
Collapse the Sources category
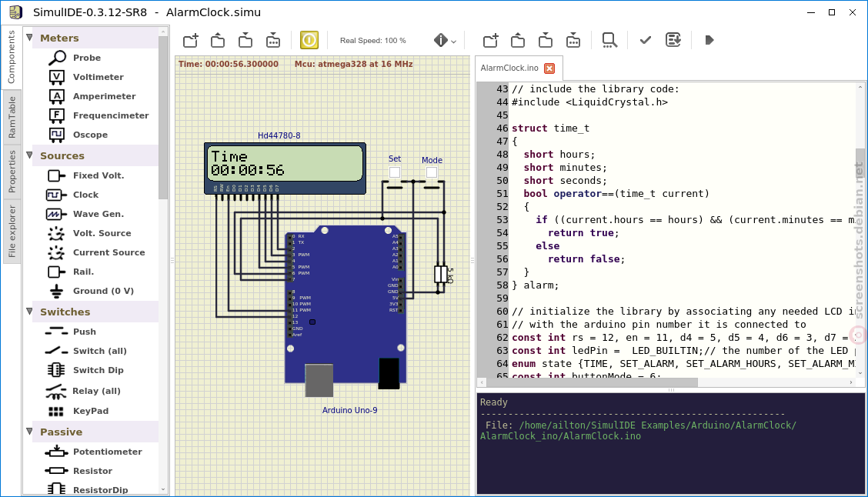(x=29, y=155)
